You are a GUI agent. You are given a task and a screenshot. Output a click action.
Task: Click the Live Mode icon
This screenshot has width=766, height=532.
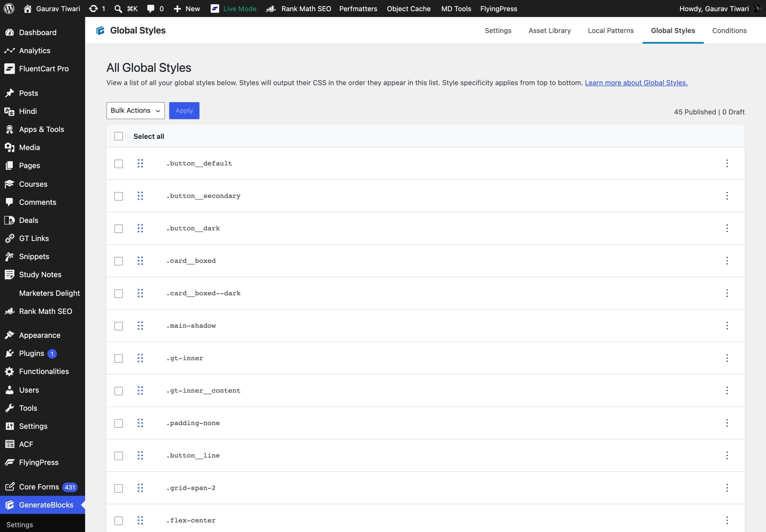[215, 9]
